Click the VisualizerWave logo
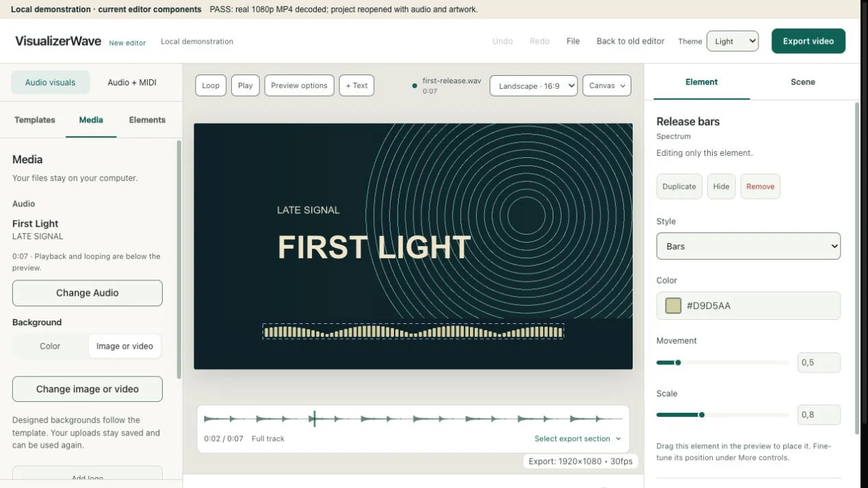 point(58,41)
